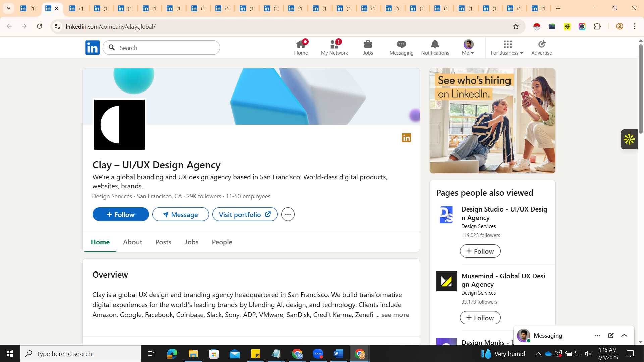Open Chrome three-dot menu
The image size is (644, 362).
click(x=635, y=26)
